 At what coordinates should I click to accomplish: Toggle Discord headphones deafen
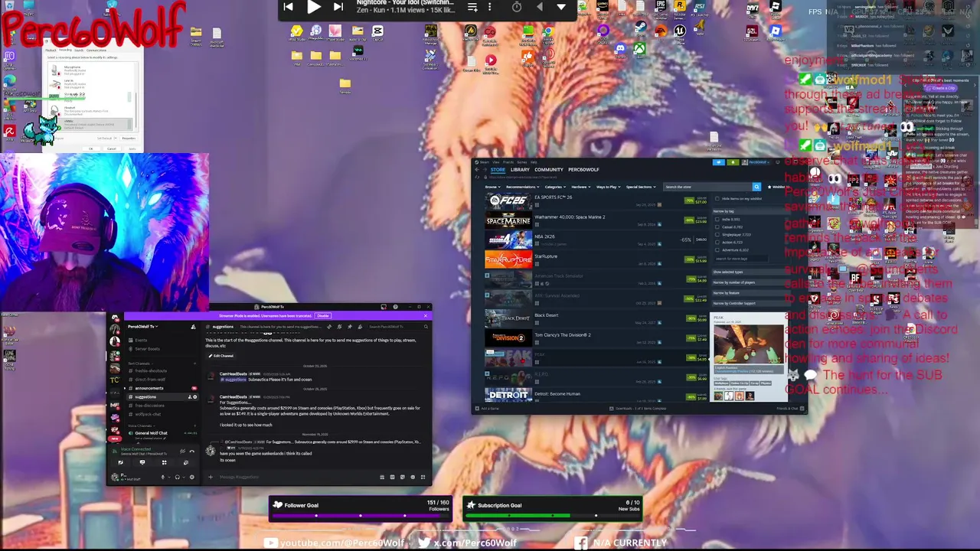pos(177,477)
